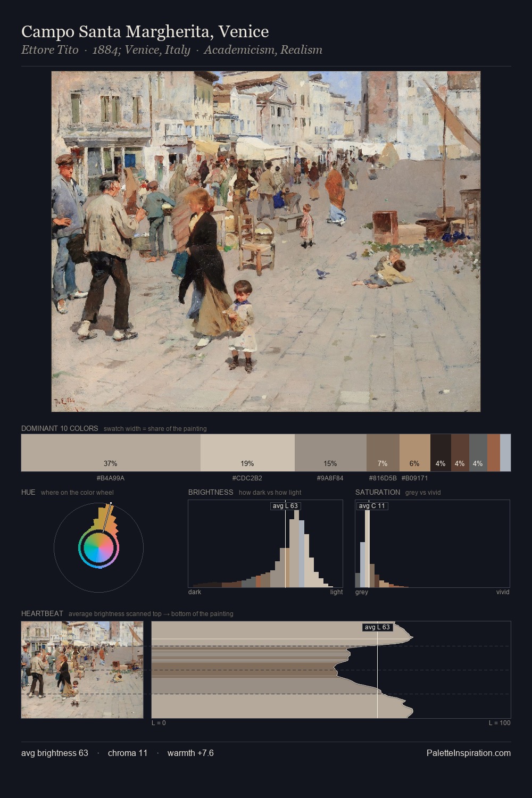Click the rust orange swatch

pos(494,453)
